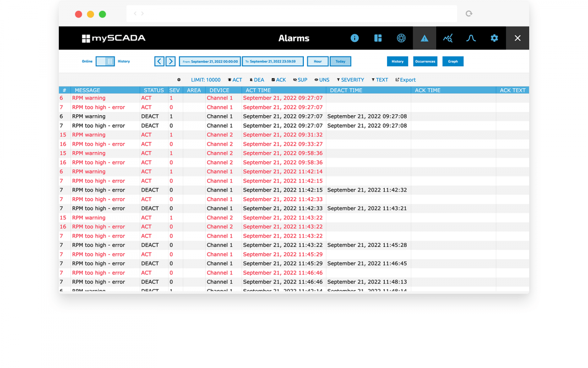Open the dashboard layout icon
Image resolution: width=588 pixels, height=368 pixels.
click(x=378, y=38)
